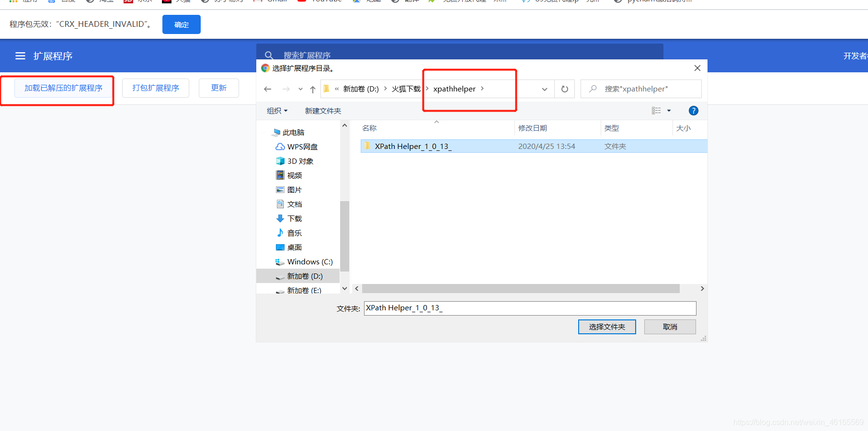Click the sidebar scroll-down arrow
Screen dimensions: 868x431
pyautogui.click(x=344, y=289)
